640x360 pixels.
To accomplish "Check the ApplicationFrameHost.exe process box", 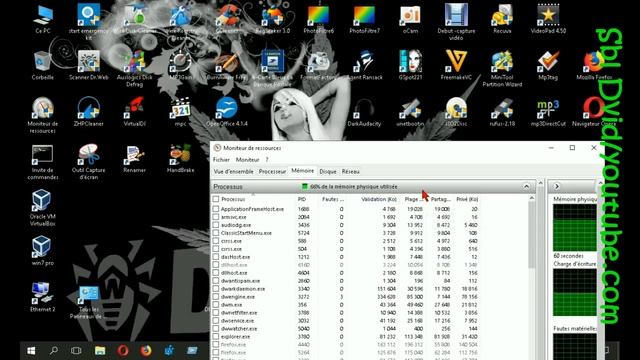I will pos(216,209).
